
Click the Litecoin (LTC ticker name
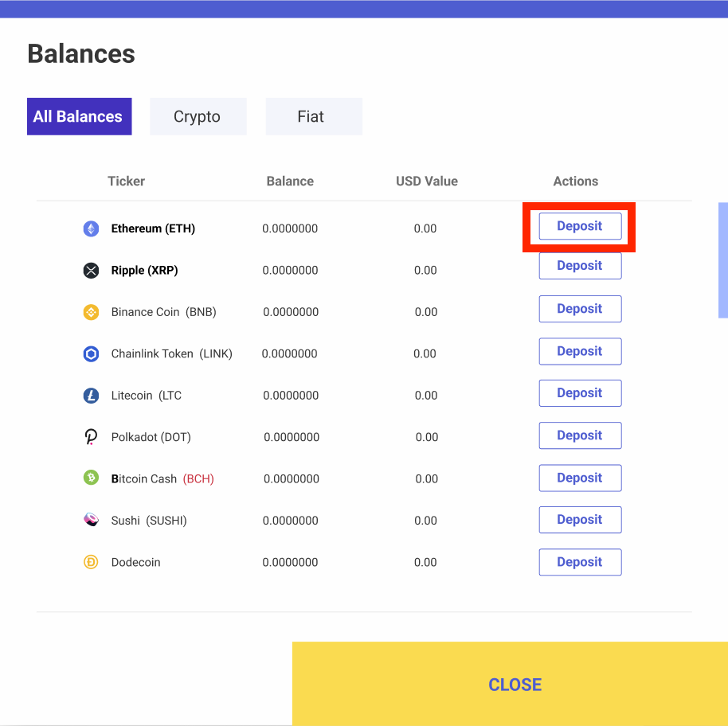pos(147,396)
